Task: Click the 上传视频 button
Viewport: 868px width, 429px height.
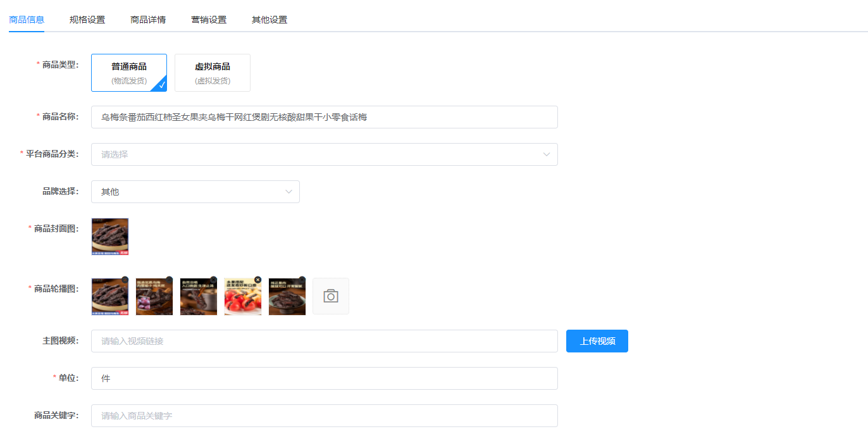Action: pos(597,341)
